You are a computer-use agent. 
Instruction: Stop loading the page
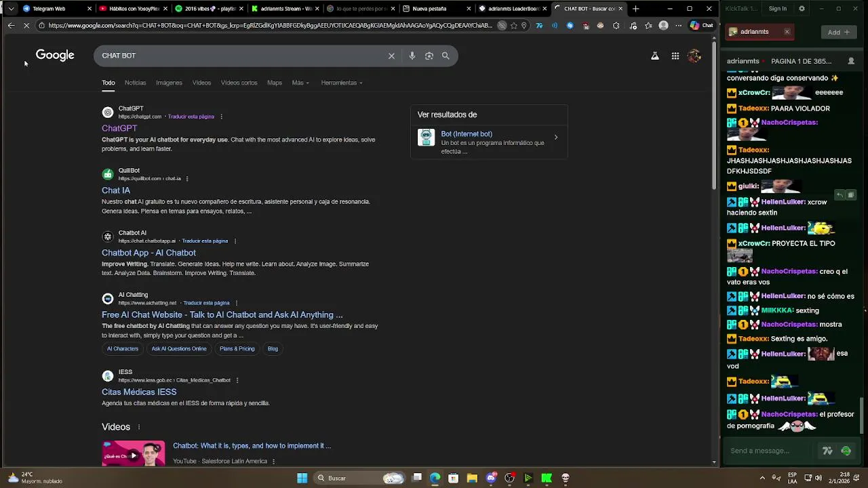click(x=26, y=25)
